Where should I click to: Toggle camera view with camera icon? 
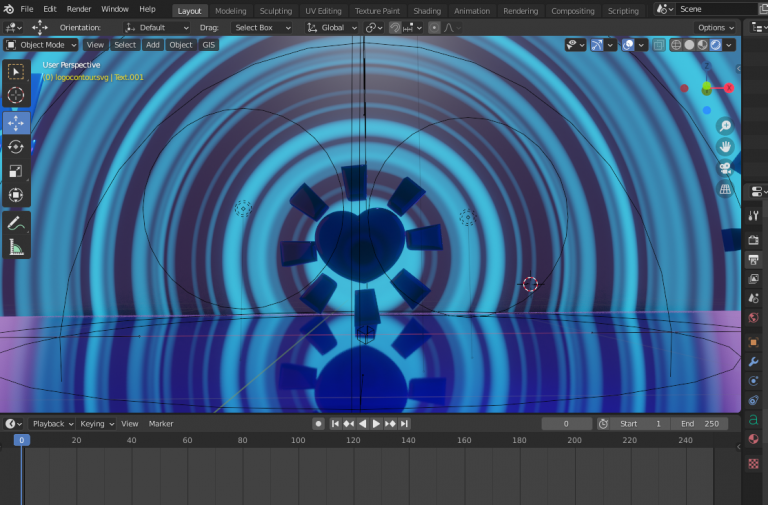tap(725, 168)
